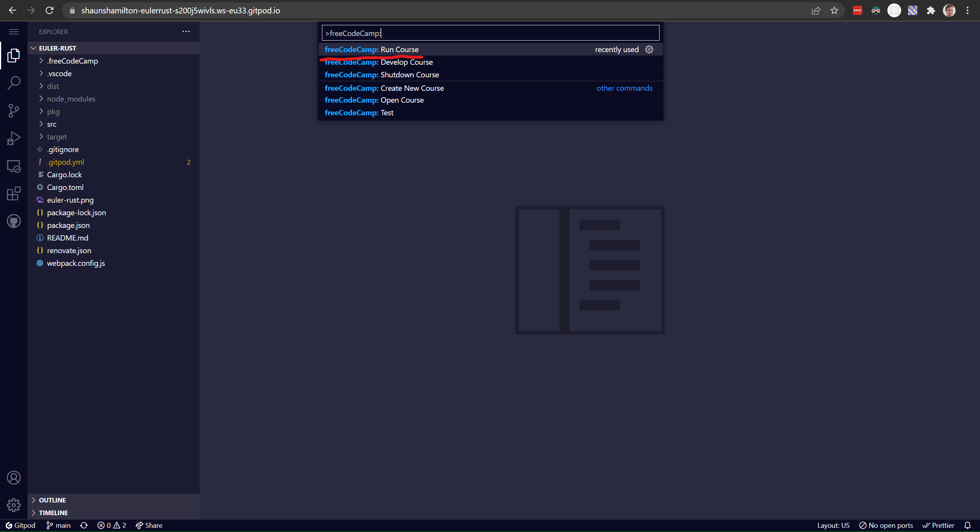
Task: Click the .gitpod.yml file in Explorer
Action: (x=65, y=162)
